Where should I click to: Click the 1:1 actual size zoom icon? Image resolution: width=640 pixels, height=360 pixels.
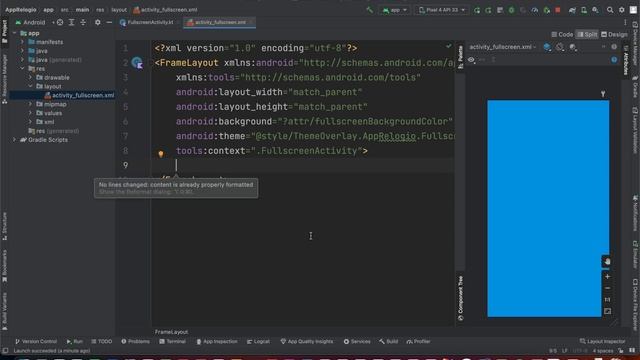(x=607, y=300)
